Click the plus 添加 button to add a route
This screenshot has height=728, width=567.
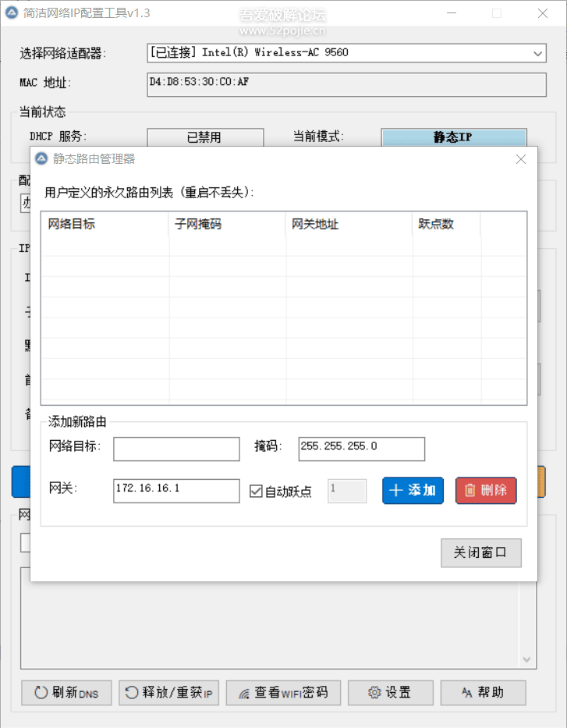(413, 490)
